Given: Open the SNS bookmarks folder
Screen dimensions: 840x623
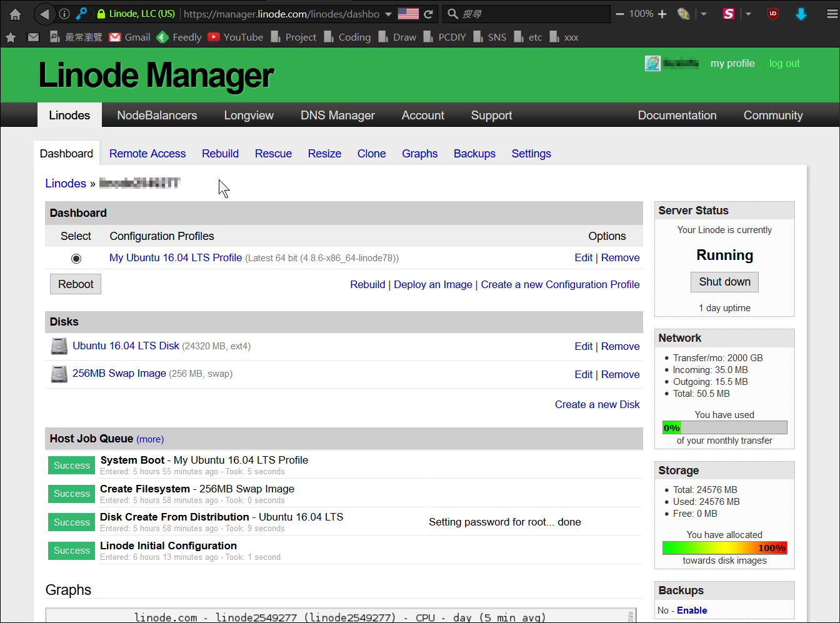Looking at the screenshot, I should pyautogui.click(x=489, y=37).
